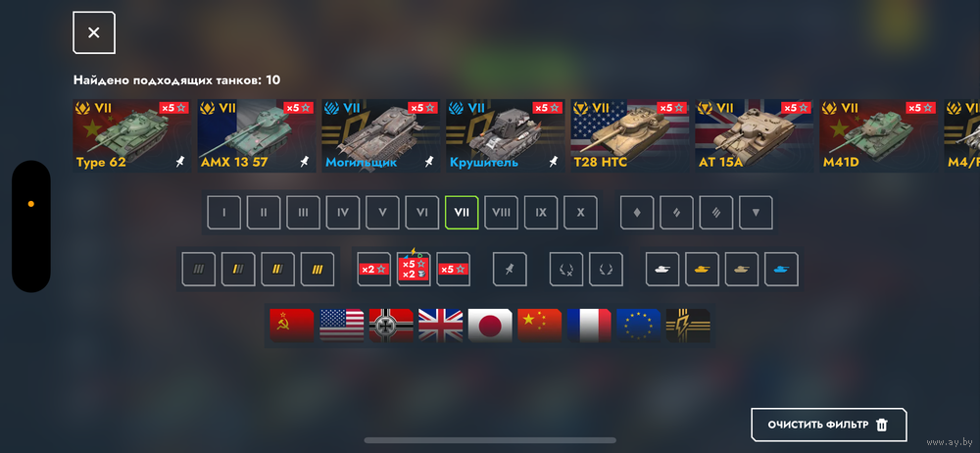Filter by USA nation flag
The height and width of the screenshot is (453, 980).
point(341,326)
